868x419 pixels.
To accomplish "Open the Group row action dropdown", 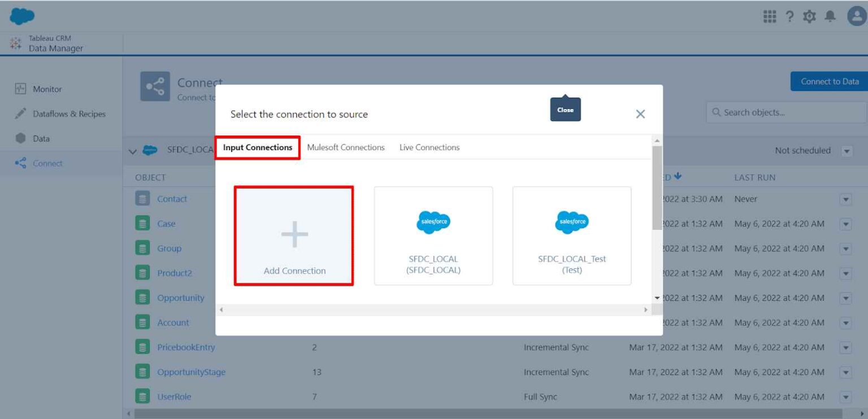I will tap(846, 248).
